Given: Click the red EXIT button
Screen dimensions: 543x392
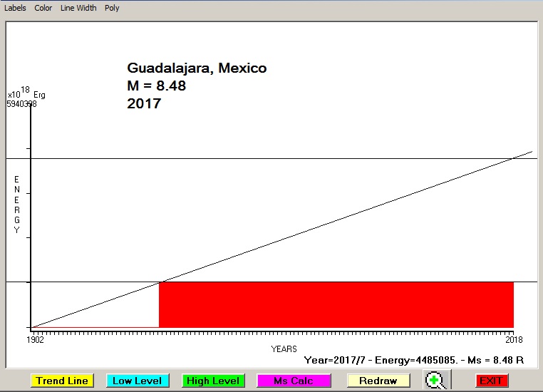Looking at the screenshot, I should click(491, 381).
